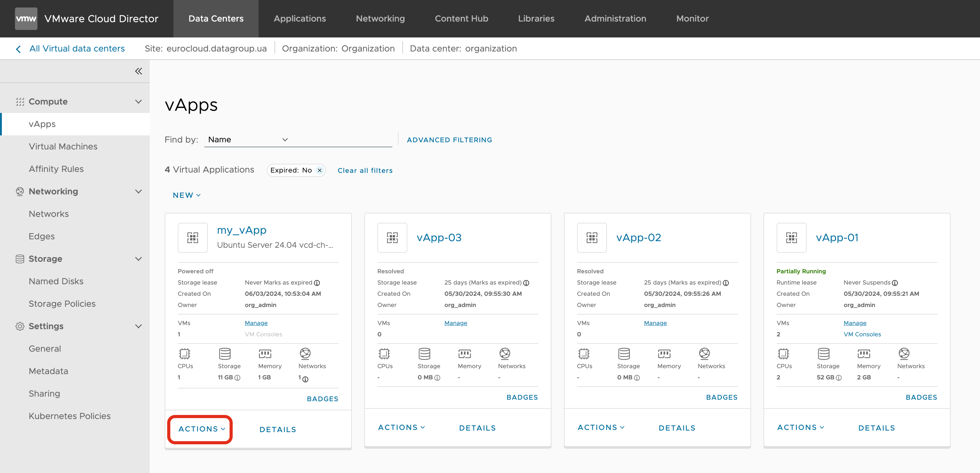Go to the Content Hub tab
The height and width of the screenshot is (473, 980).
[x=461, y=19]
